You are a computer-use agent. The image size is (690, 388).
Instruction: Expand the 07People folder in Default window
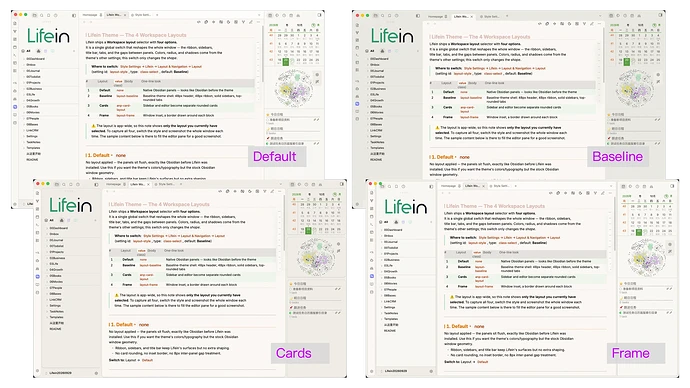[x=32, y=118]
